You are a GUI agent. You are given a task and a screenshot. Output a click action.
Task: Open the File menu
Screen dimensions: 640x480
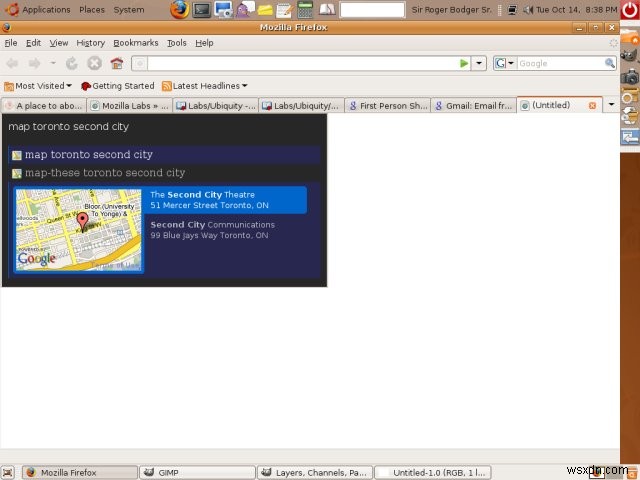(11, 43)
